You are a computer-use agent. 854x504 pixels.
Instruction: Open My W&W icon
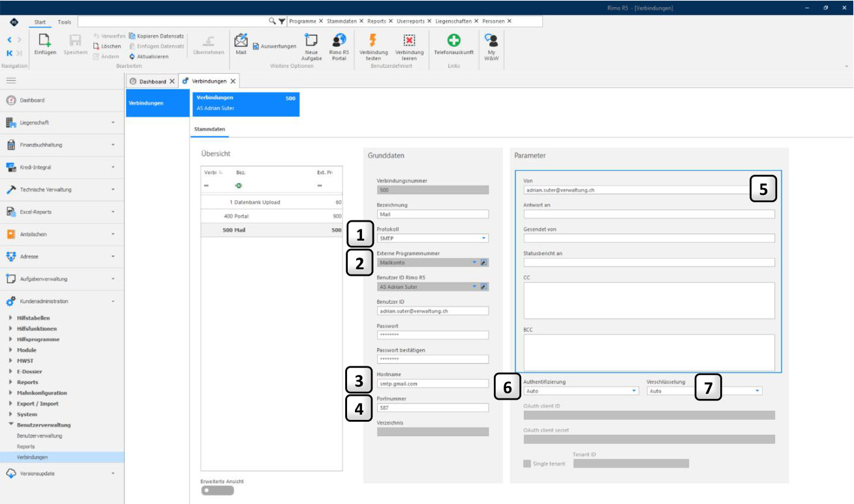tap(491, 40)
